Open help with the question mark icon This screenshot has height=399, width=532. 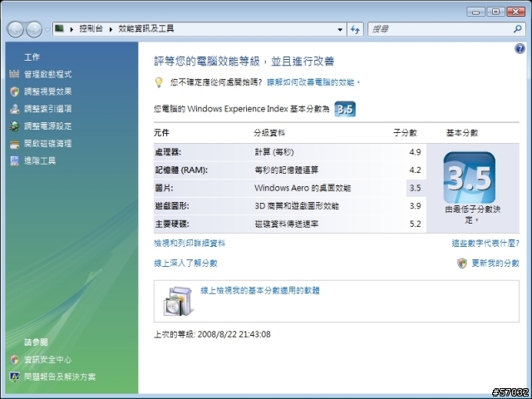tap(520, 49)
